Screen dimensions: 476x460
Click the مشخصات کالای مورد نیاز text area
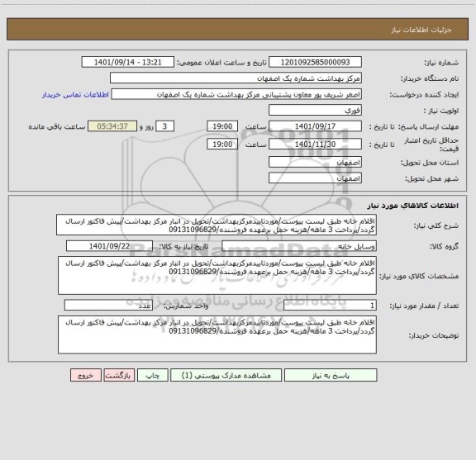coord(217,276)
